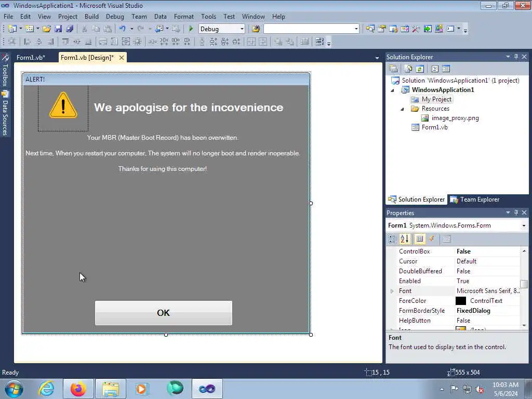
Task: Open the Tools menu
Action: coord(208,17)
